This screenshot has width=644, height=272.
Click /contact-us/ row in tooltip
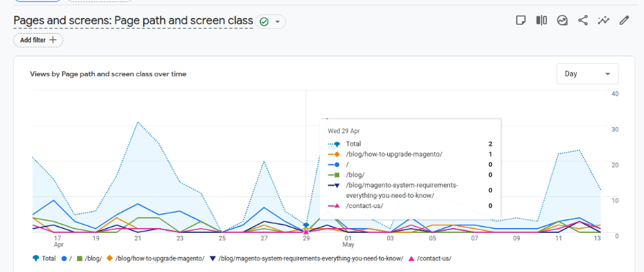(410, 206)
